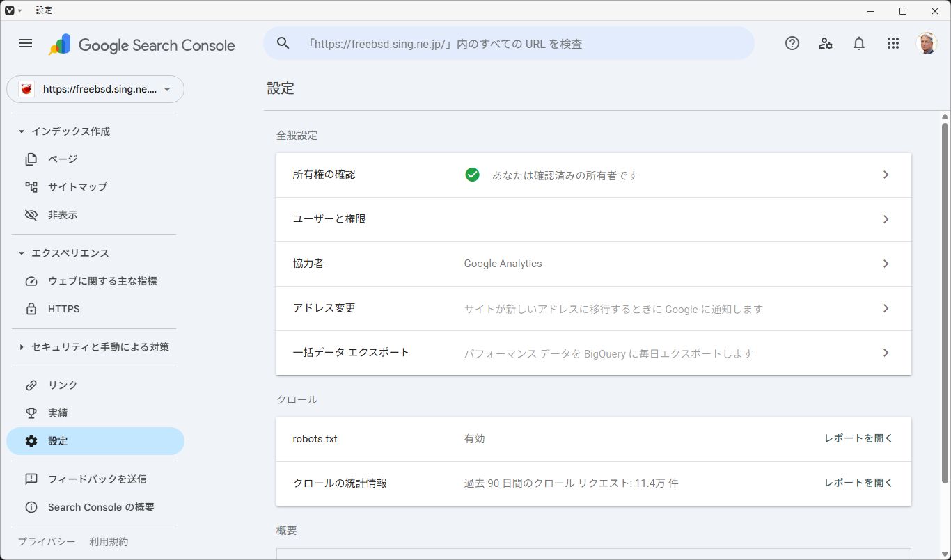Click the settings page vertical scrollbar
Viewport: 951px width, 560px height.
click(945, 299)
